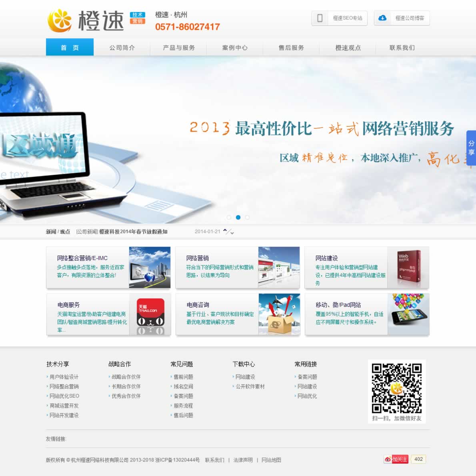This screenshot has width=476, height=476.
Task: Click the 法律声明 footer link
Action: pos(243,460)
